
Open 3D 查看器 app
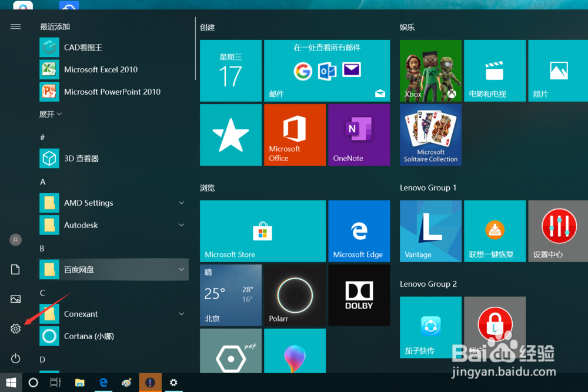point(114,159)
